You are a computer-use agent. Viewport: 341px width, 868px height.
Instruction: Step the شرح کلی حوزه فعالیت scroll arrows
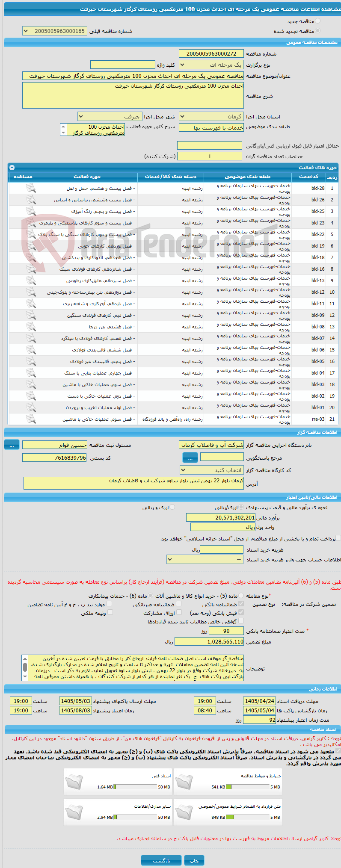coord(63,130)
